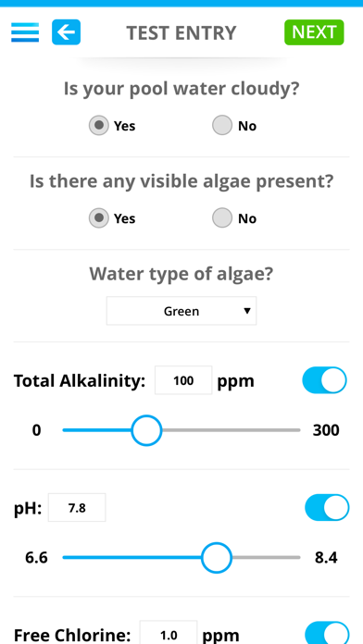Image resolution: width=363 pixels, height=644 pixels.
Task: Toggle the Free Chlorine switch
Action: coord(327,633)
